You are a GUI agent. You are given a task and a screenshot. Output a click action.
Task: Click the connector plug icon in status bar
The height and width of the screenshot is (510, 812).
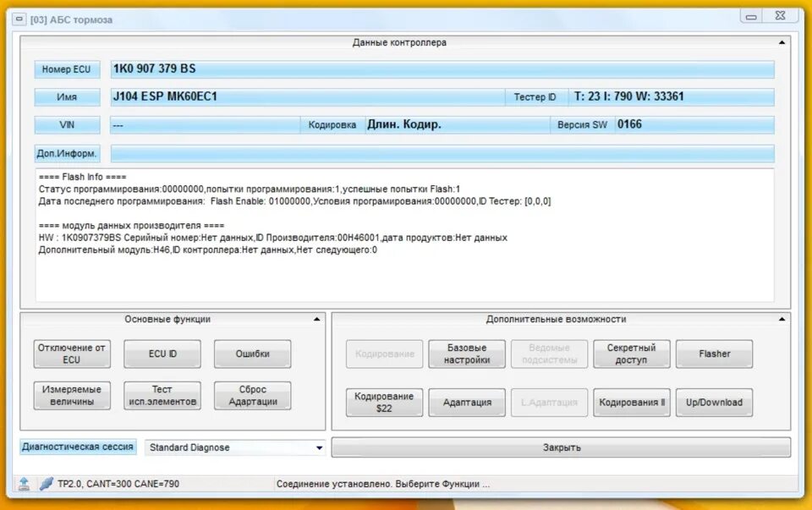tap(46, 484)
